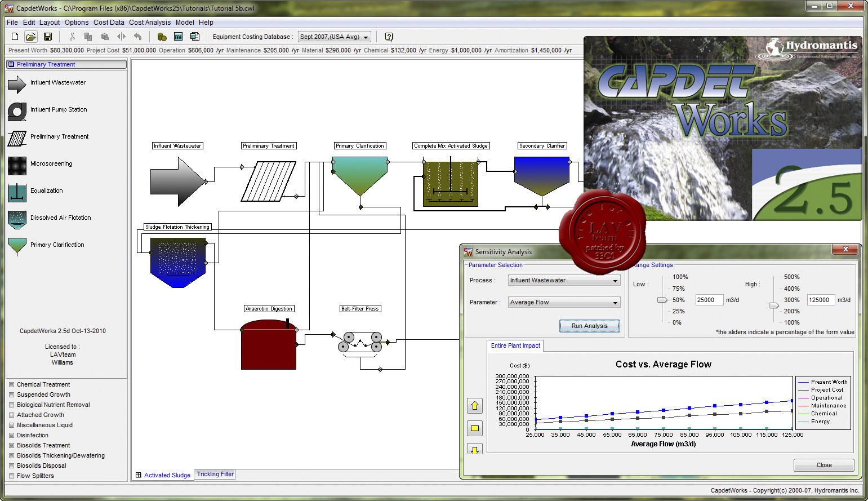The width and height of the screenshot is (868, 501).
Task: Click the Influent Wastewater arrow on the canvas
Action: tap(177, 181)
